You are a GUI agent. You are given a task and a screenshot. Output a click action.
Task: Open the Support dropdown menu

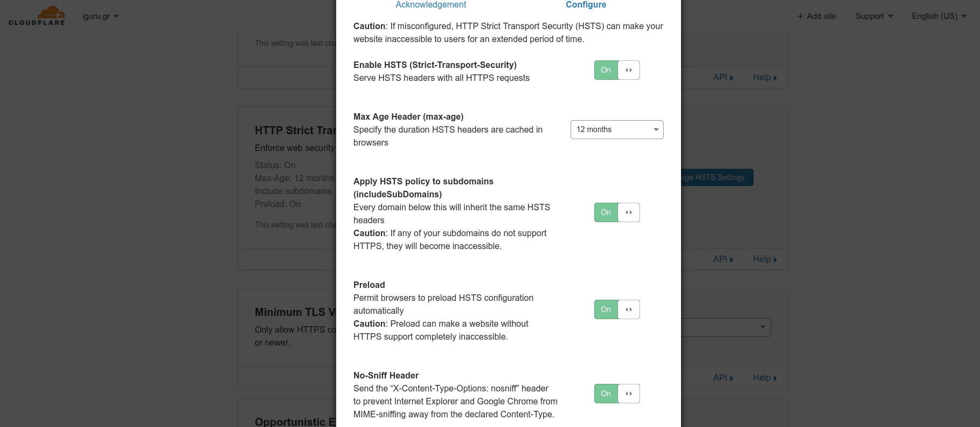[x=874, y=16]
